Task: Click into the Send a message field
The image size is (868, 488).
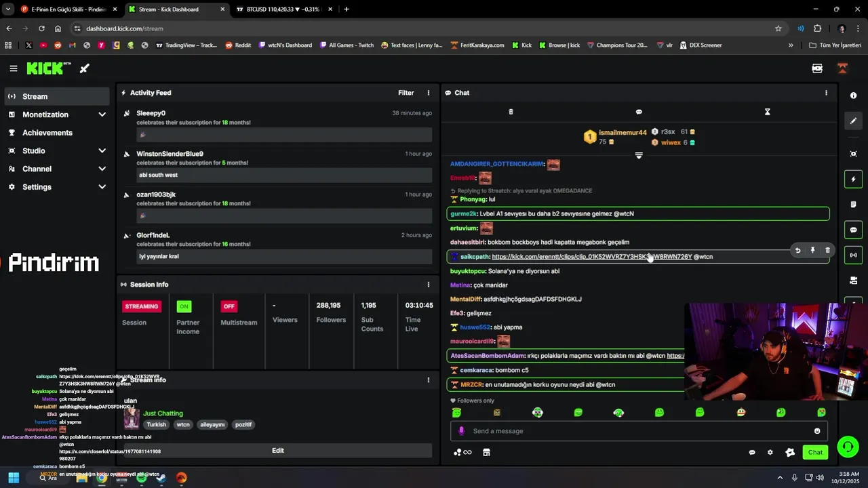Action: 637,431
